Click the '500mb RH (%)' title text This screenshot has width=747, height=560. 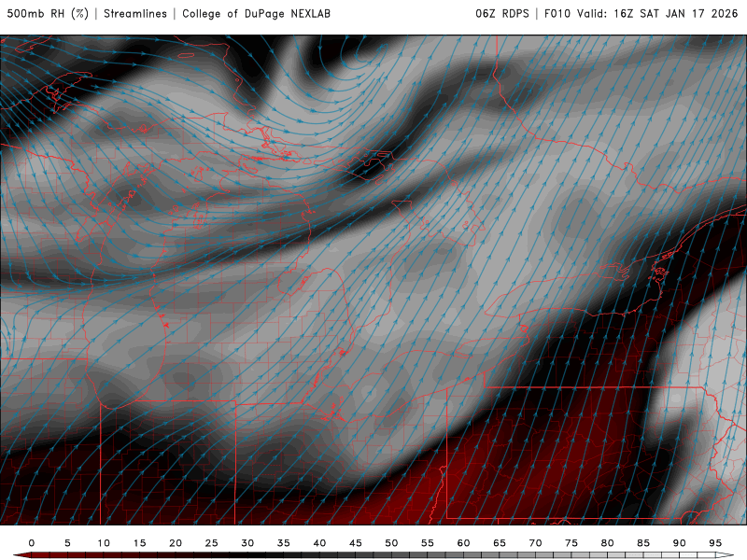pyautogui.click(x=48, y=14)
